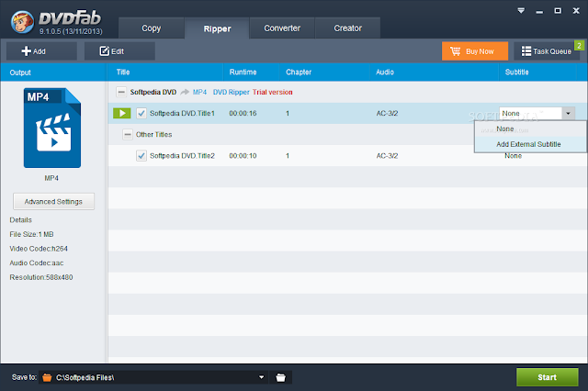Click the green Task Queue count badge
Viewport: 588px width, 391px height.
pyautogui.click(x=580, y=45)
